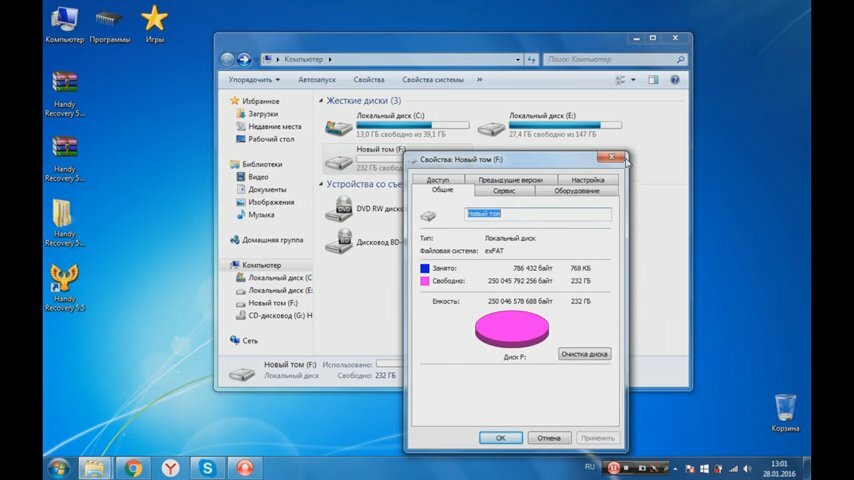Open the Упорядочить dropdown menu
The width and height of the screenshot is (854, 480).
pyautogui.click(x=254, y=80)
